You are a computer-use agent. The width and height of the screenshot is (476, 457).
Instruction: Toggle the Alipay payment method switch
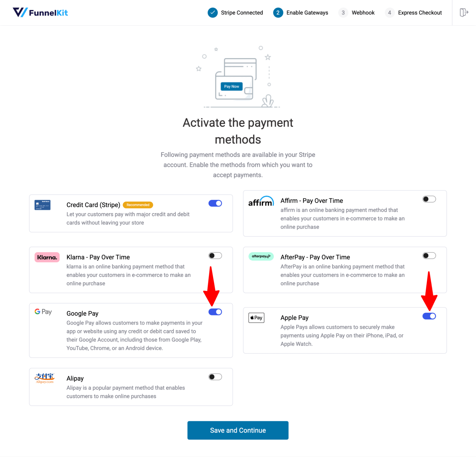point(215,377)
